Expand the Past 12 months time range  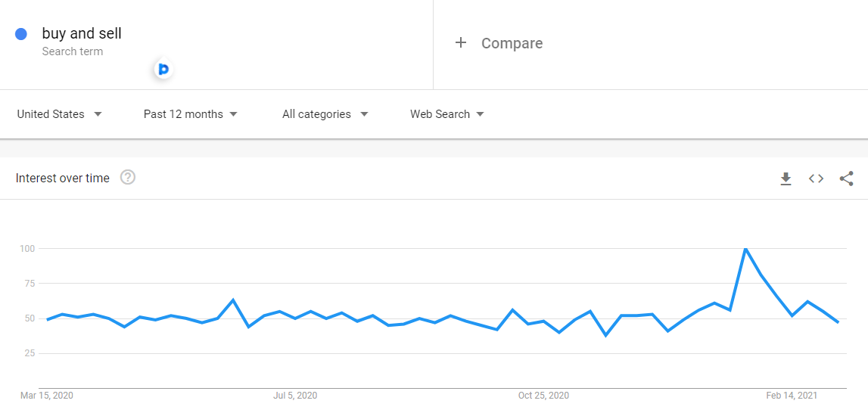click(x=191, y=114)
